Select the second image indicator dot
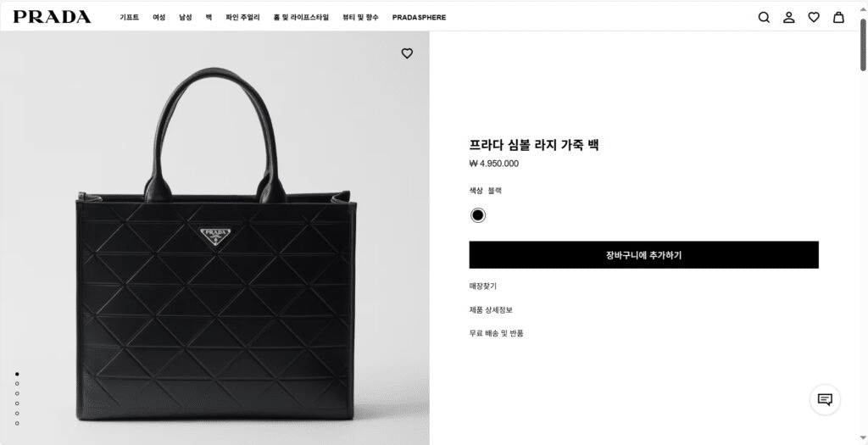This screenshot has height=445, width=868. (17, 384)
